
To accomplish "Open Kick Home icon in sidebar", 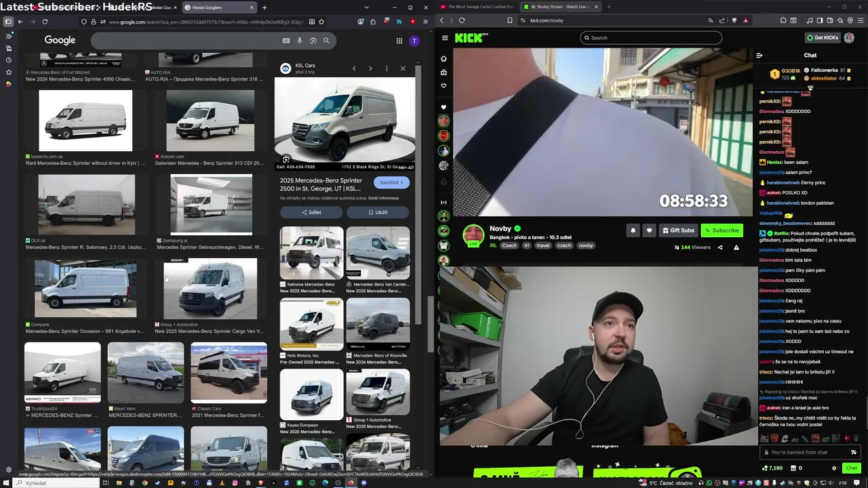I will 443,59.
